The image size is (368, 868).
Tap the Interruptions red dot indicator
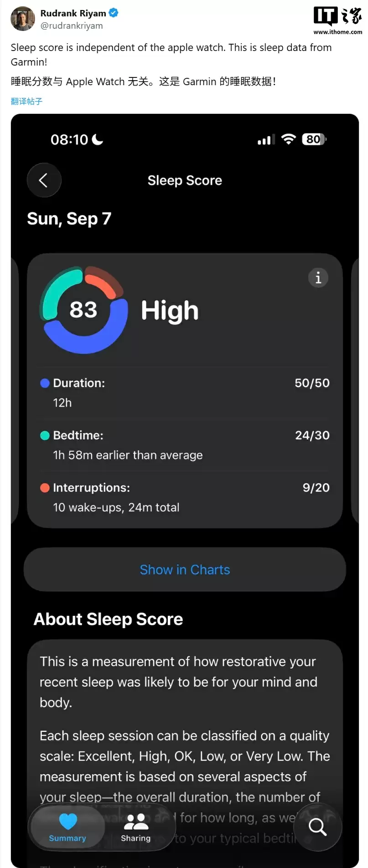pyautogui.click(x=44, y=488)
